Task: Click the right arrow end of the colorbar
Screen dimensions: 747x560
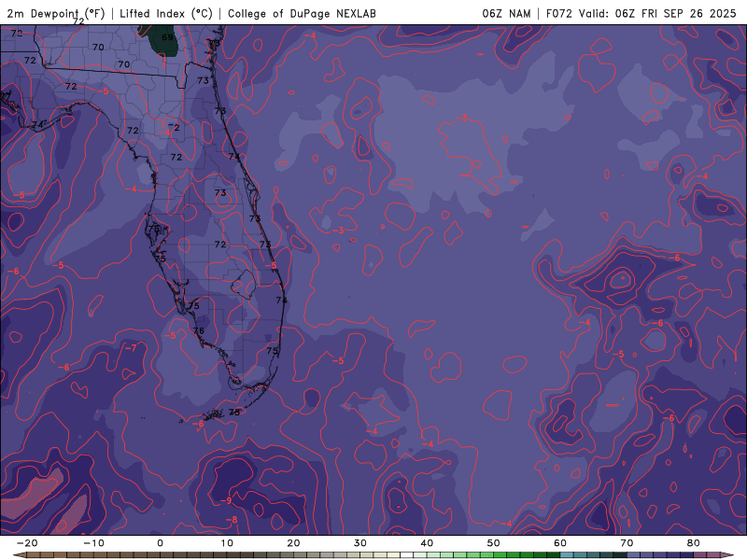Action: [x=727, y=555]
